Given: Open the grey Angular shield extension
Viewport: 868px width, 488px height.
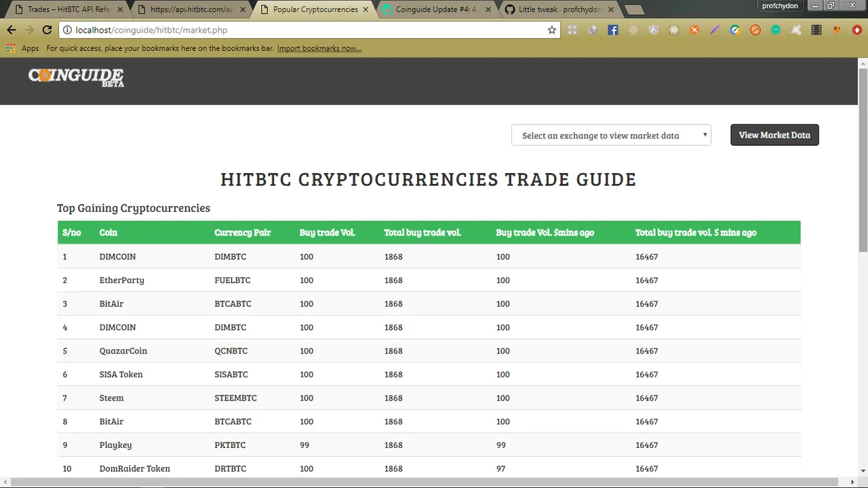Looking at the screenshot, I should 654,30.
